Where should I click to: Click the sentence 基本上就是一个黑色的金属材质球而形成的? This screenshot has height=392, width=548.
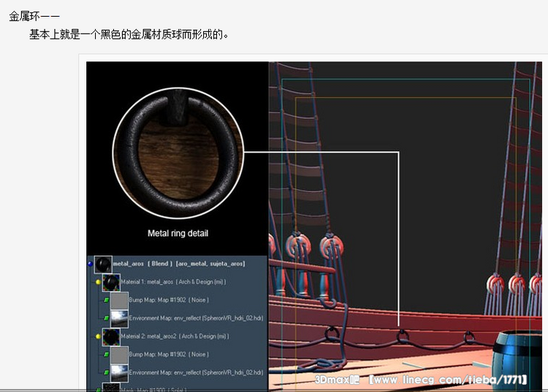tap(129, 34)
